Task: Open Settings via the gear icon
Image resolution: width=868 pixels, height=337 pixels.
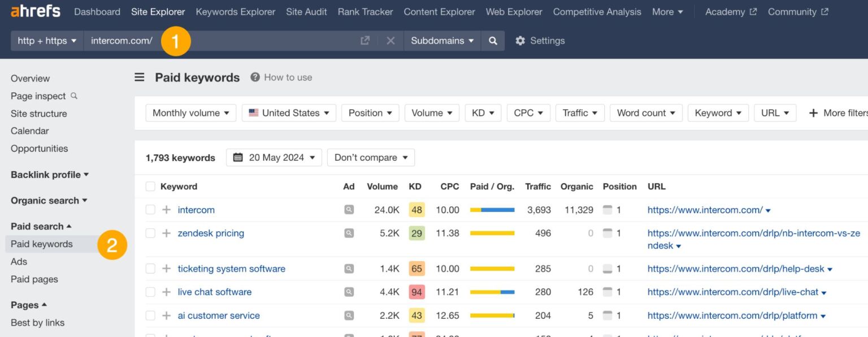Action: 519,40
